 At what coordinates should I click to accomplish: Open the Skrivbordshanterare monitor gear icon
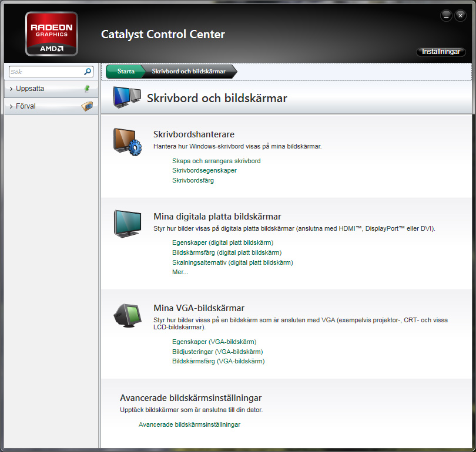[127, 142]
